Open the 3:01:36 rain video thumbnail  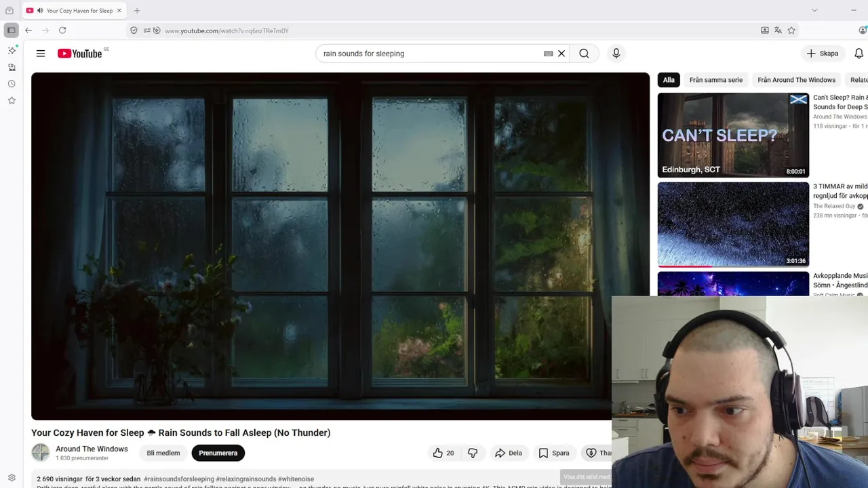point(733,224)
